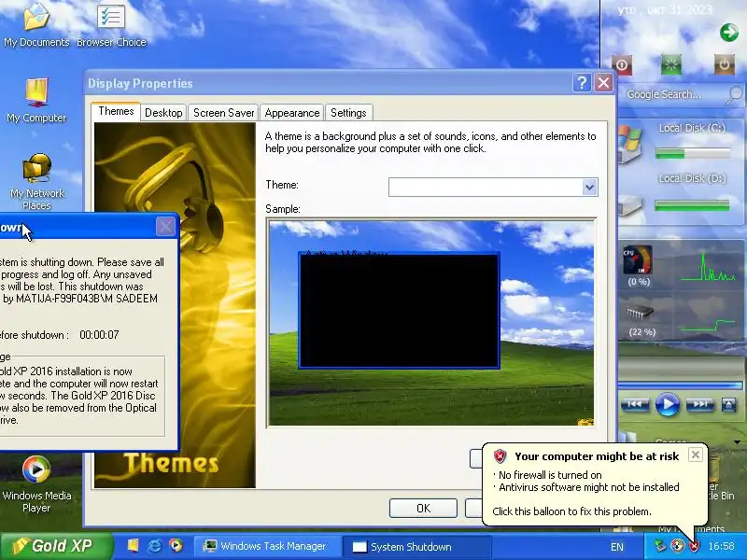Switch to Windows Task Manager taskbar button
This screenshot has width=747, height=560.
(266, 546)
